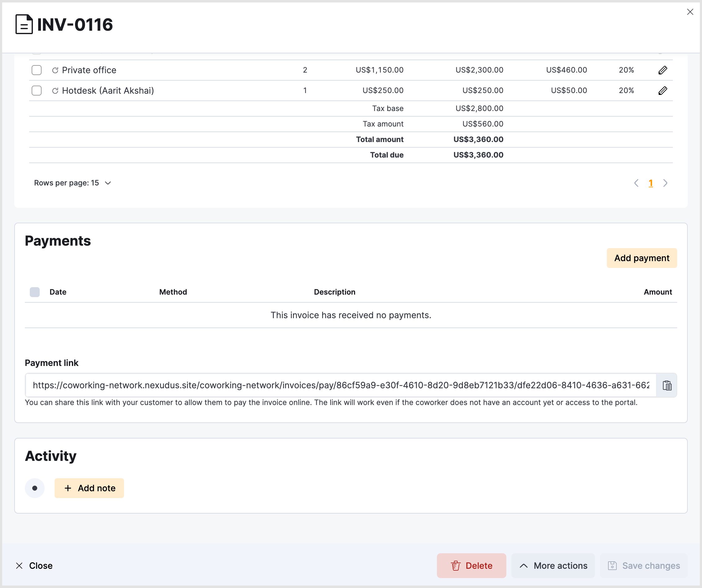Click the US$460.00 tax value
Image resolution: width=702 pixels, height=588 pixels.
(566, 70)
